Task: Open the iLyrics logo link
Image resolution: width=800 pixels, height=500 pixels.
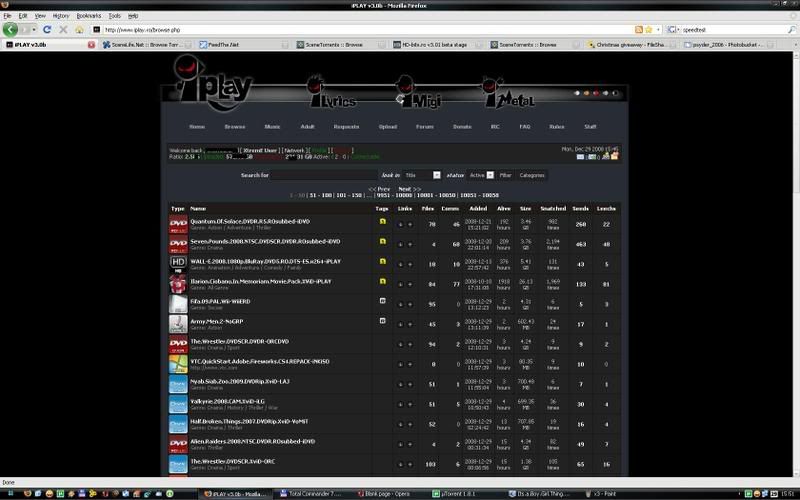Action: pos(331,92)
